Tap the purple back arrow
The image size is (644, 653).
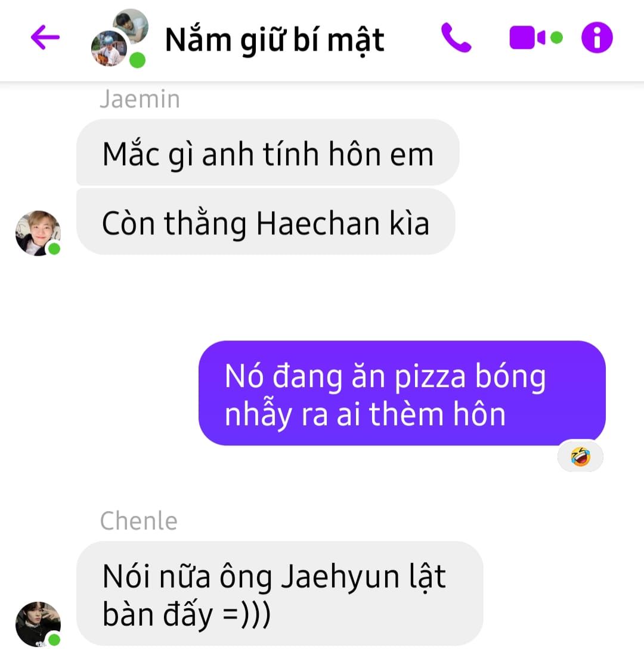tap(45, 37)
